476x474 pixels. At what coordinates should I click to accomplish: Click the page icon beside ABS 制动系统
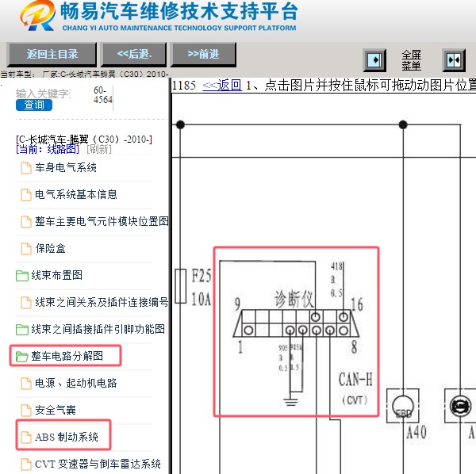26,438
